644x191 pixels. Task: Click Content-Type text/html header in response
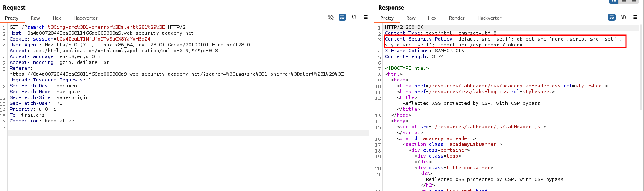(x=441, y=33)
